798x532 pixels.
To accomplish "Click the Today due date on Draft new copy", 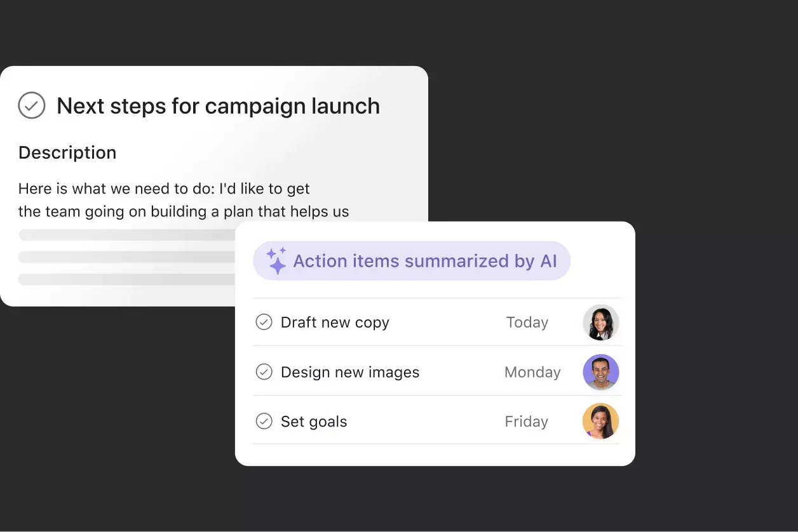I will point(527,322).
